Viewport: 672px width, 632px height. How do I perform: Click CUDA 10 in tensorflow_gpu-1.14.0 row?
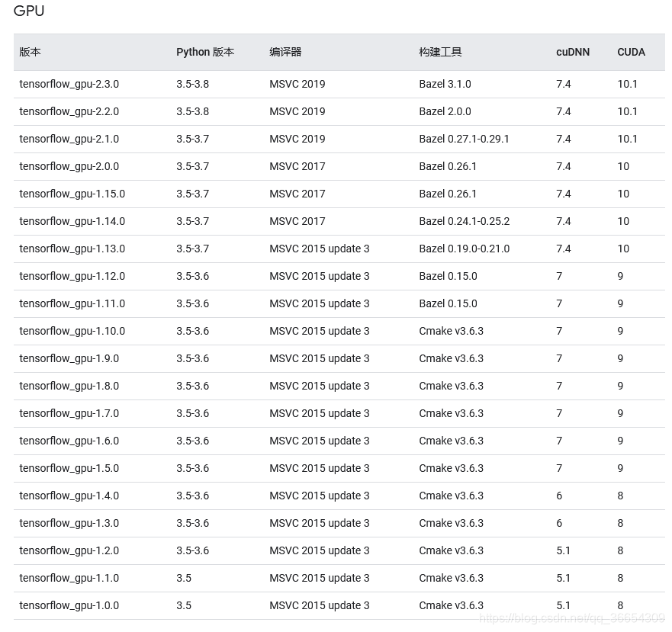[623, 221]
